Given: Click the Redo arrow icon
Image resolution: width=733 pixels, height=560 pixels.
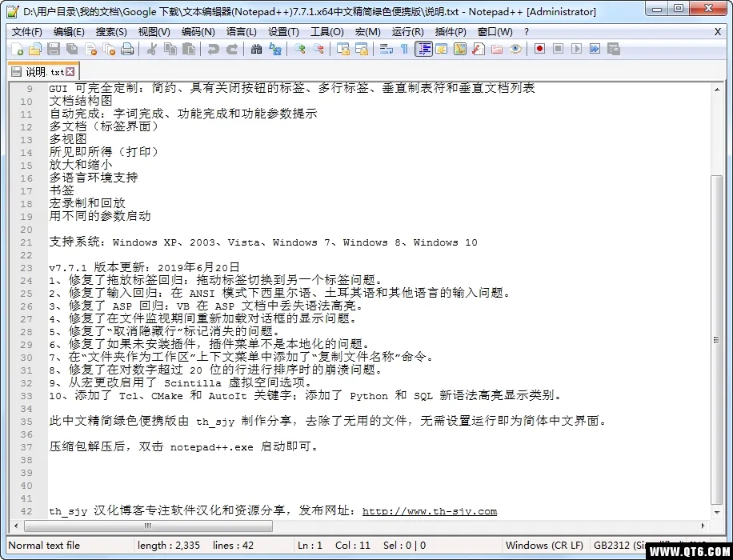Looking at the screenshot, I should tap(232, 49).
